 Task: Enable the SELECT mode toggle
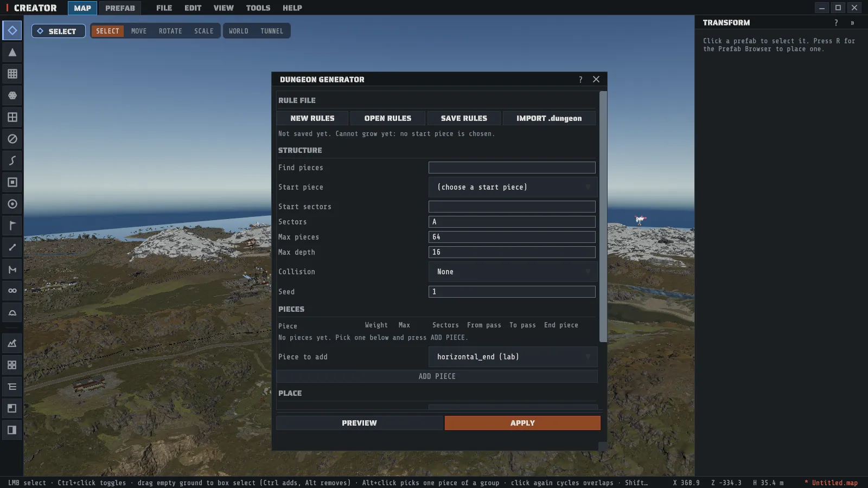[107, 31]
